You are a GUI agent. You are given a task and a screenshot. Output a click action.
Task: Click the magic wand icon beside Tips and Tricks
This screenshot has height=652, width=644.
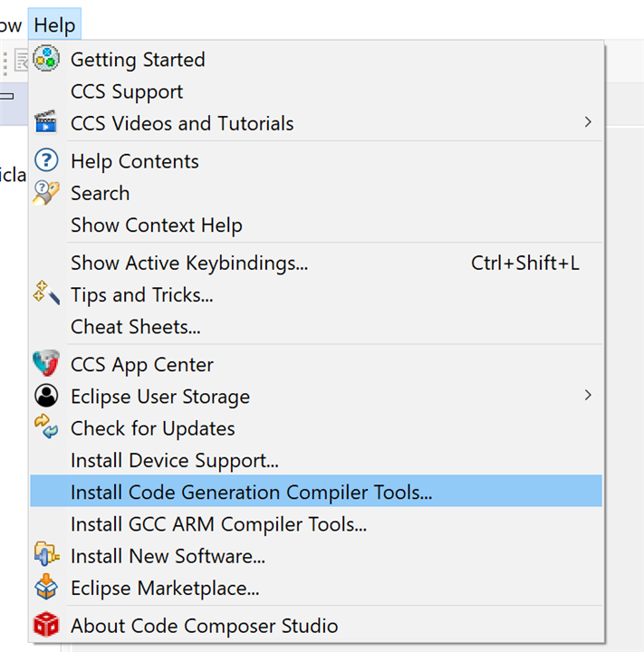[46, 292]
